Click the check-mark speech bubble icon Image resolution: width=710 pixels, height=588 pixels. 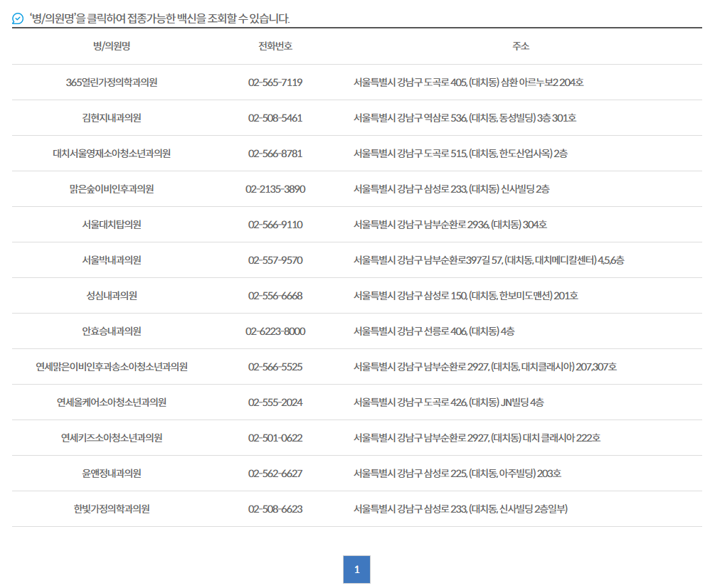(x=18, y=18)
